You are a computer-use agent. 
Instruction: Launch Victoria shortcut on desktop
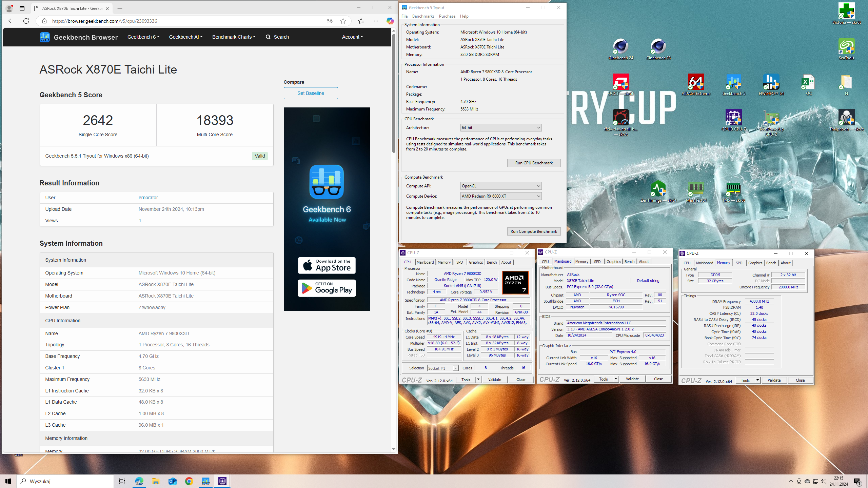click(x=846, y=14)
